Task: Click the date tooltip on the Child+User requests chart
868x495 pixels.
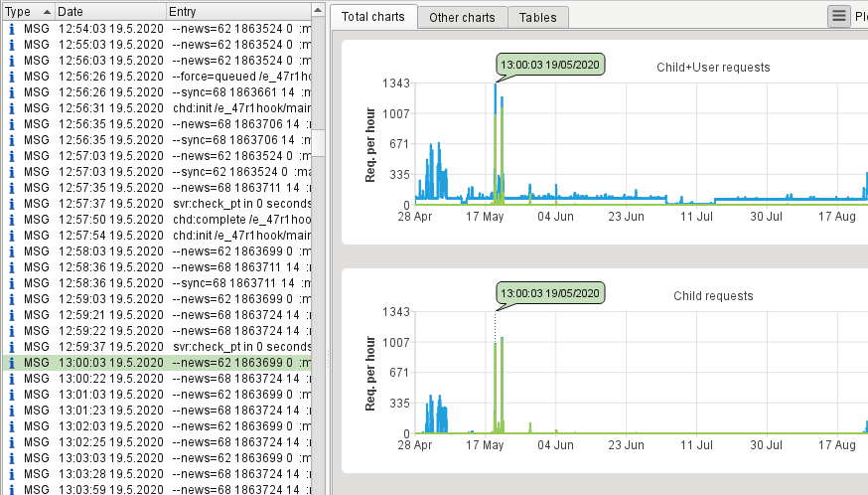Action: pyautogui.click(x=549, y=65)
